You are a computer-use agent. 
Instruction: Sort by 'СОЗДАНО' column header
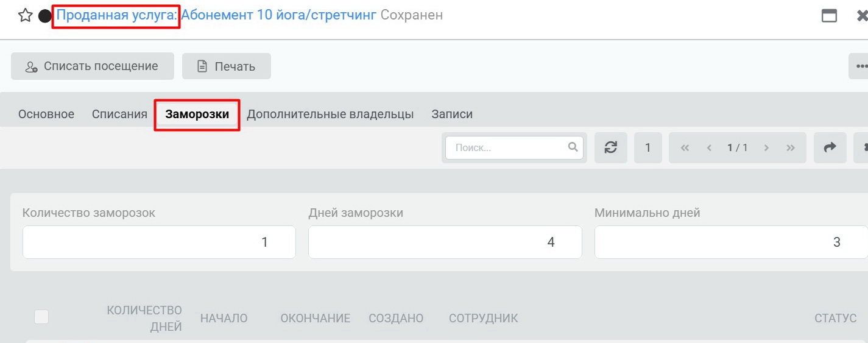[x=396, y=318]
